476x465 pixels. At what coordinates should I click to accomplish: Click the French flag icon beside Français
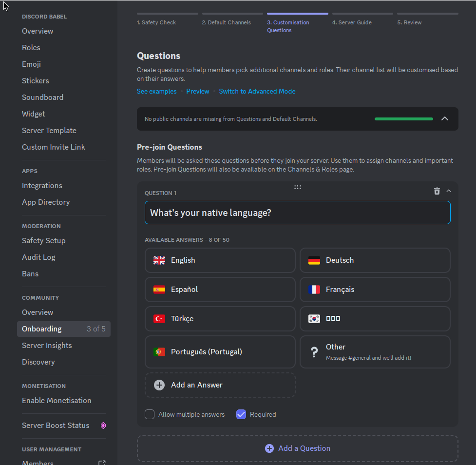pos(314,290)
